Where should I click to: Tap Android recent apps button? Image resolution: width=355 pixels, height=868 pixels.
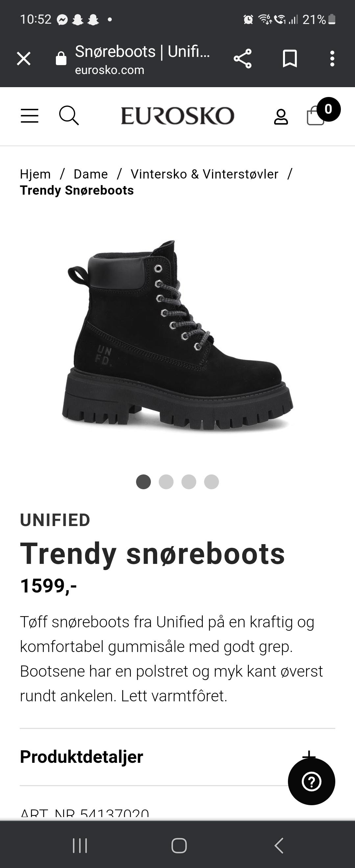pos(80,845)
